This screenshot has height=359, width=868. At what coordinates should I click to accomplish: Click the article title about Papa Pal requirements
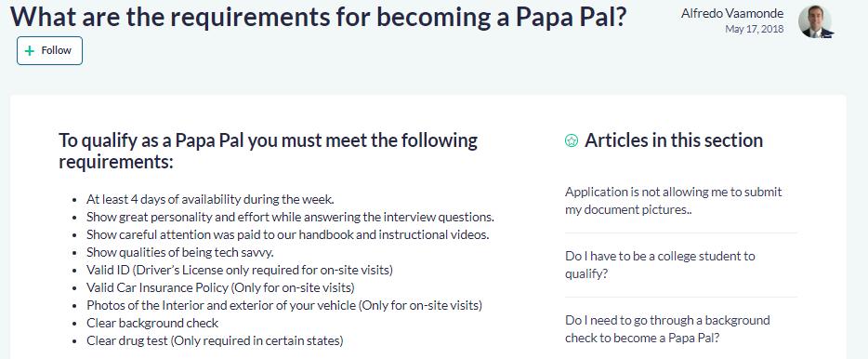pyautogui.click(x=319, y=17)
